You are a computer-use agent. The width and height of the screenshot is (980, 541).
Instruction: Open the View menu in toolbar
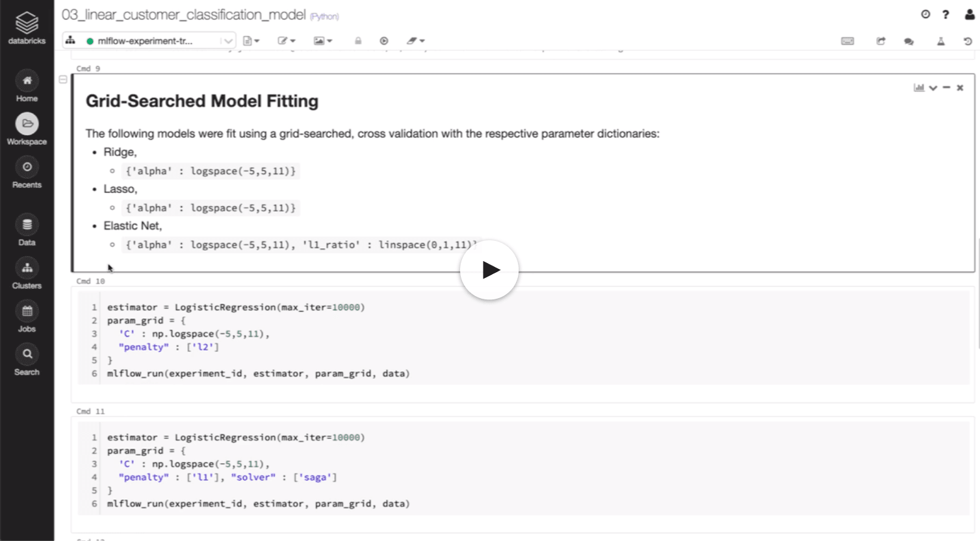[x=323, y=41]
